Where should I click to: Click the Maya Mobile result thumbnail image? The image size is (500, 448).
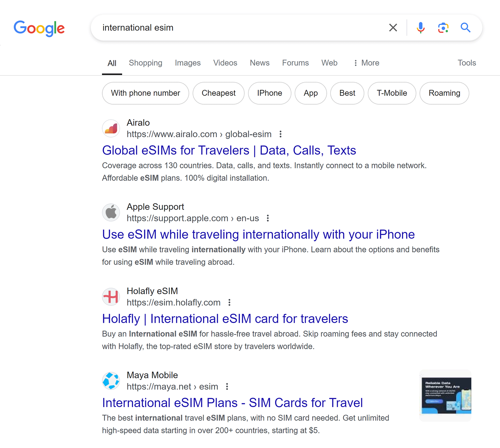(445, 396)
